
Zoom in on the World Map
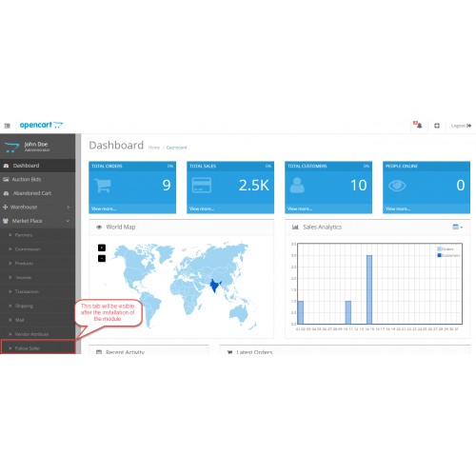[x=102, y=248]
